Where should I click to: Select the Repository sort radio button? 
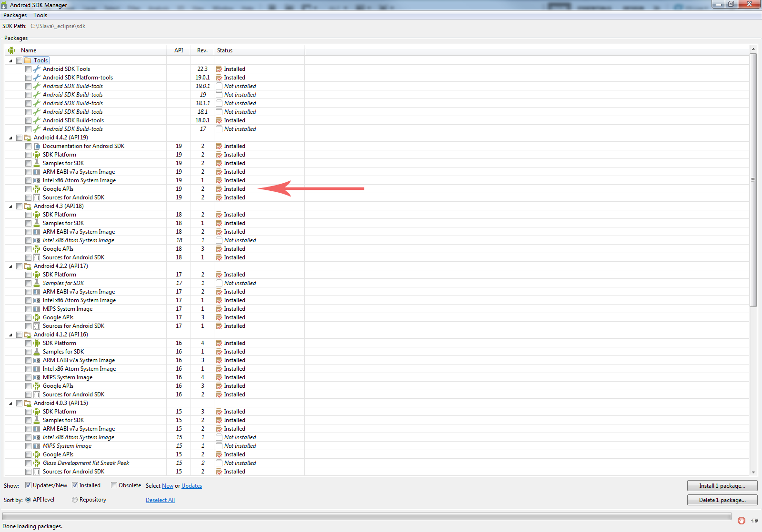coord(75,500)
